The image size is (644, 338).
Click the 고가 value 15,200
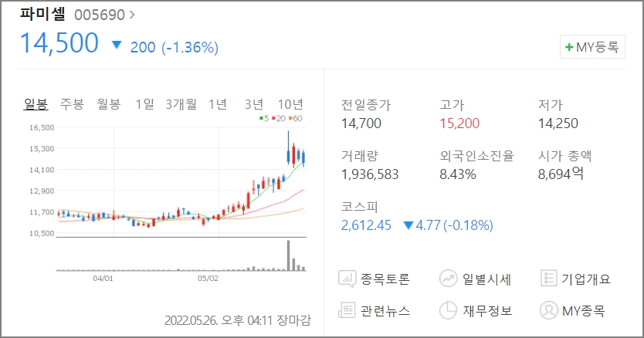click(459, 123)
